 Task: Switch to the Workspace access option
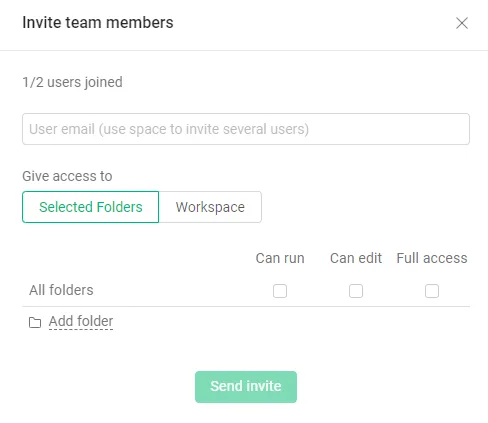210,207
